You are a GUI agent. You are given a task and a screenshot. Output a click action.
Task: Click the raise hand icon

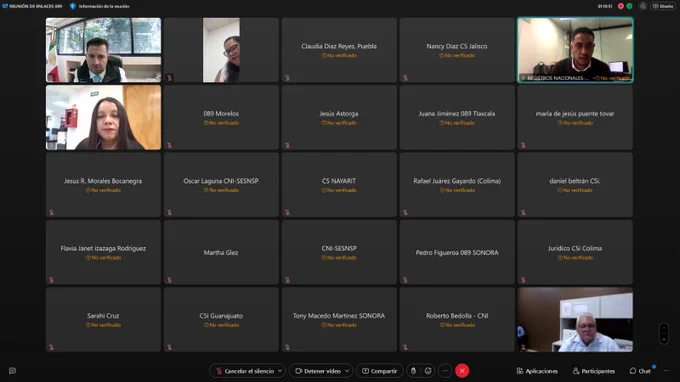[x=413, y=371]
